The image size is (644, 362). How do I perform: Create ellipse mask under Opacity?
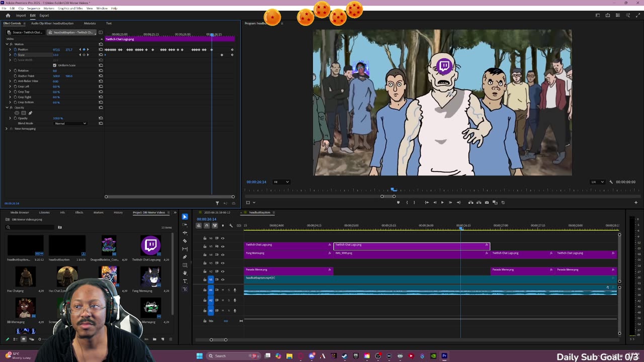coord(17,113)
